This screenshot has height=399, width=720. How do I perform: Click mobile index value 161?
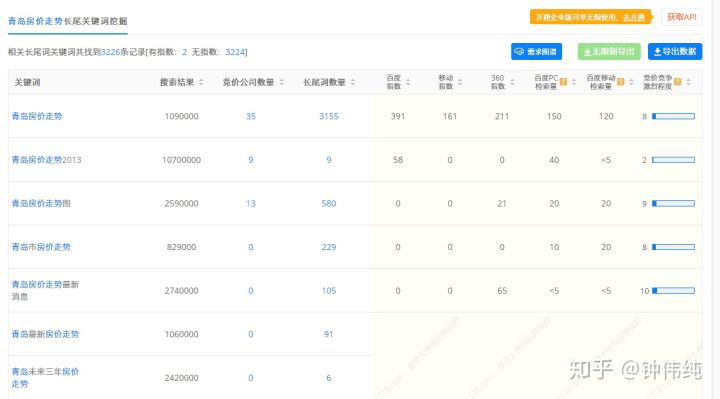[450, 116]
